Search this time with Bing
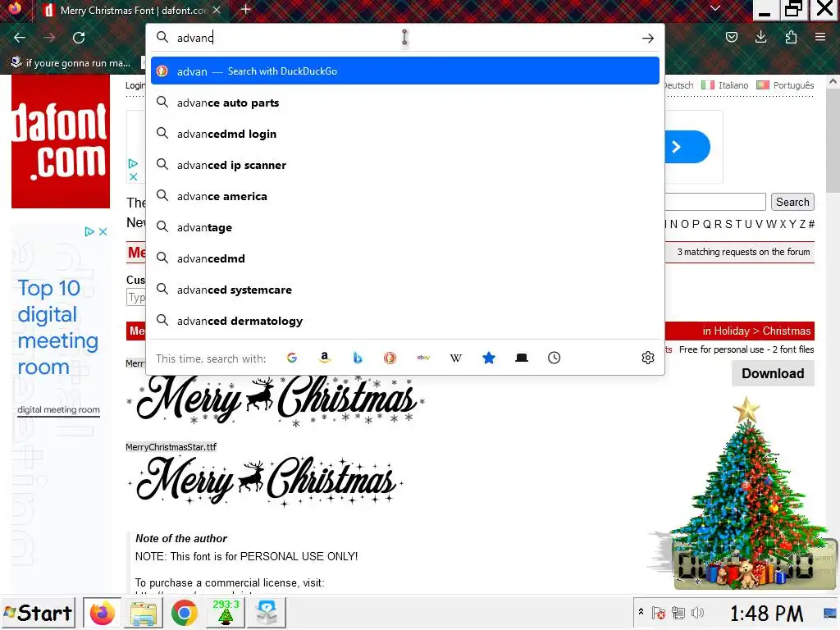The width and height of the screenshot is (840, 630). click(358, 358)
